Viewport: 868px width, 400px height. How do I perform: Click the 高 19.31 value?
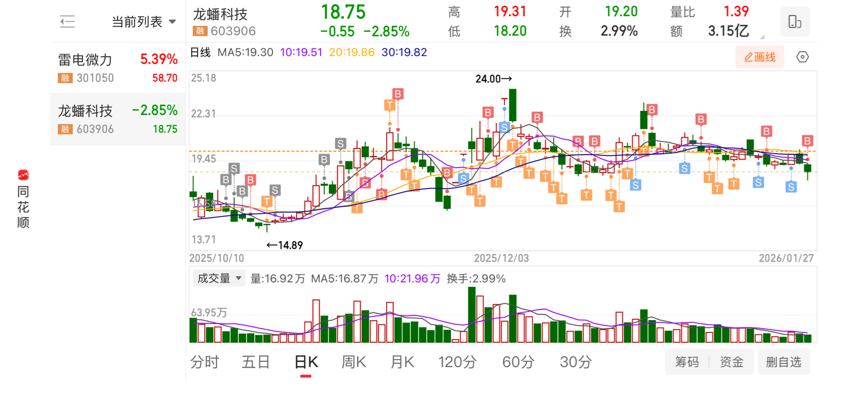tap(510, 11)
